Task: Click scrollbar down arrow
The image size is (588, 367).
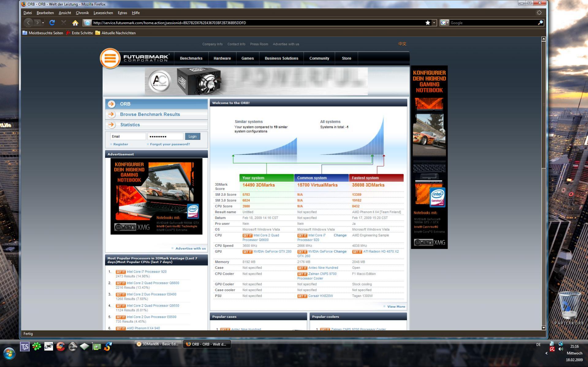Action: click(x=544, y=328)
